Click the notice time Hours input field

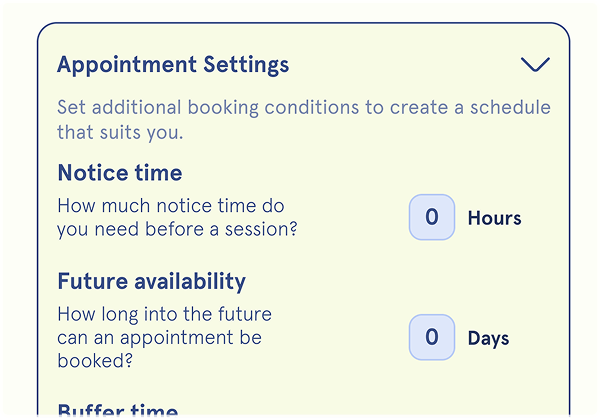coord(432,217)
